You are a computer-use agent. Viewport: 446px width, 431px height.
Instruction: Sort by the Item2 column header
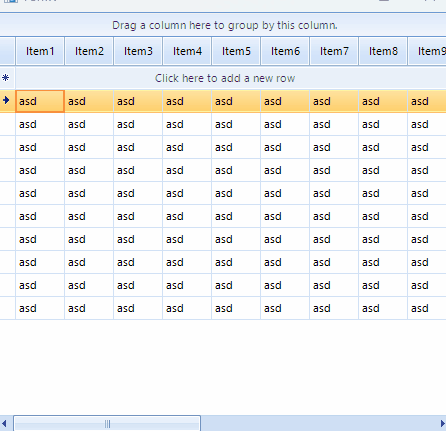coord(89,51)
